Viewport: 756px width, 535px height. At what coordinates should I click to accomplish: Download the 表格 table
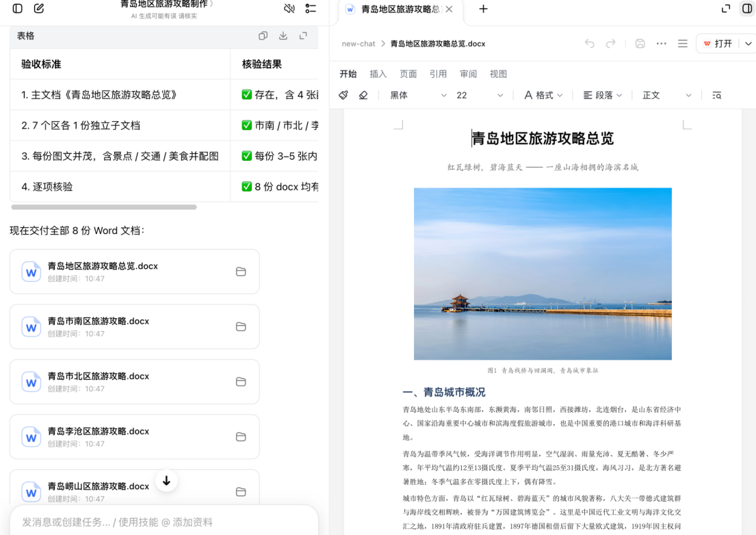(x=283, y=36)
